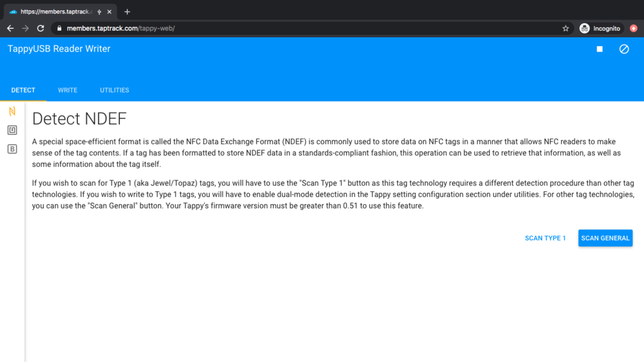
Task: Open the Incognito profile indicator
Action: (600, 28)
